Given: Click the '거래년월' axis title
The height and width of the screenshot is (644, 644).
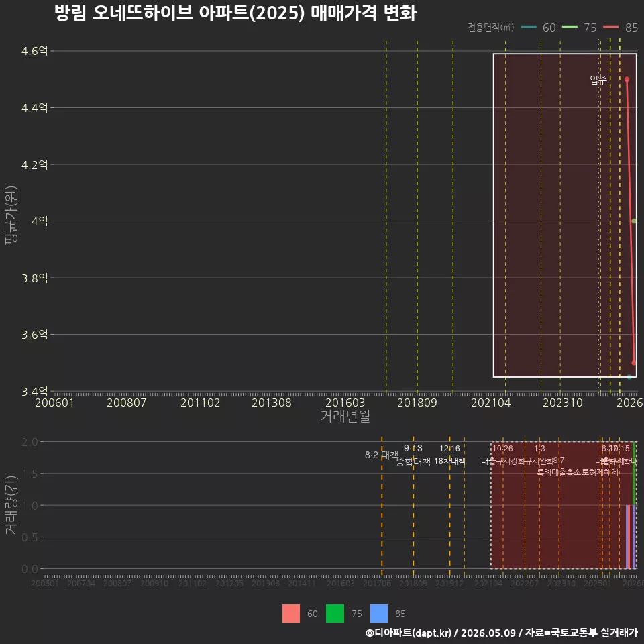Looking at the screenshot, I should 345,416.
